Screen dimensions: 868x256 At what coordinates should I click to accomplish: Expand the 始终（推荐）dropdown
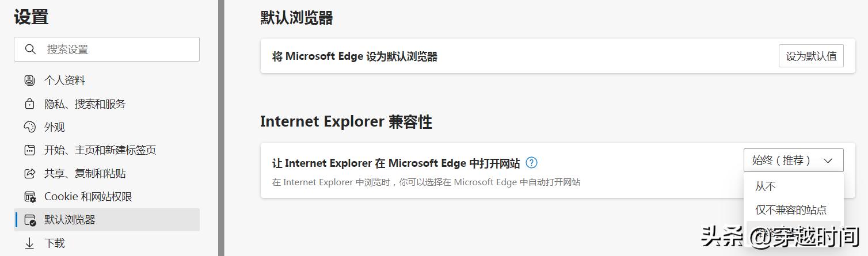pyautogui.click(x=793, y=161)
